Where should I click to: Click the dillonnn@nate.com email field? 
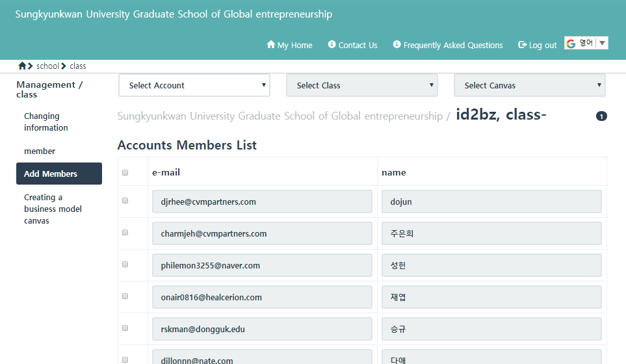[x=263, y=357]
